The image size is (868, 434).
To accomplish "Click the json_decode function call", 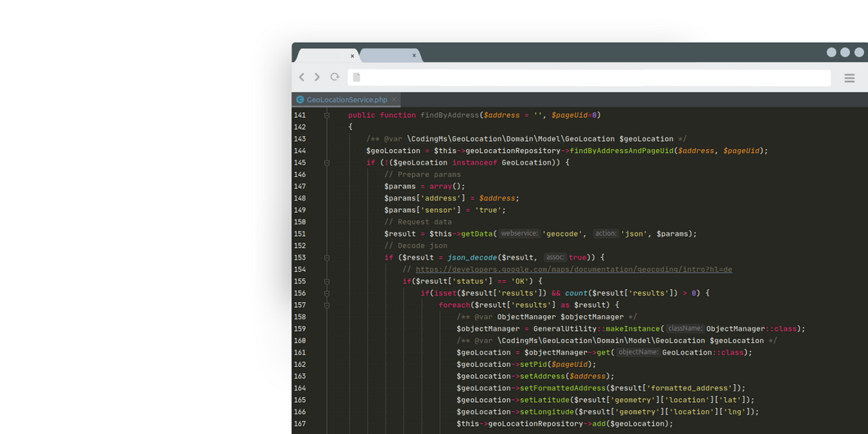I will [472, 257].
